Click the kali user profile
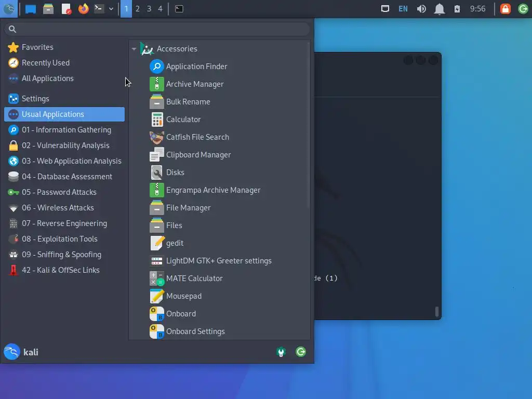The height and width of the screenshot is (399, 532). click(x=21, y=352)
